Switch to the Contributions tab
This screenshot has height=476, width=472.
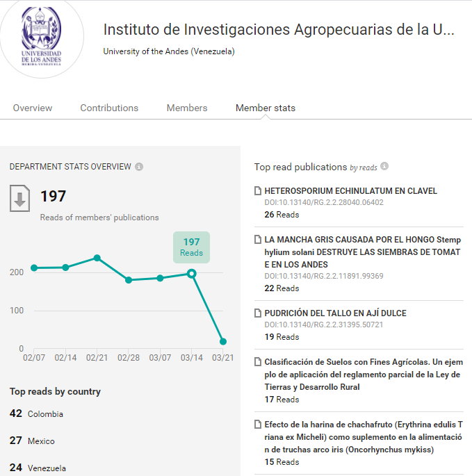[x=109, y=108]
